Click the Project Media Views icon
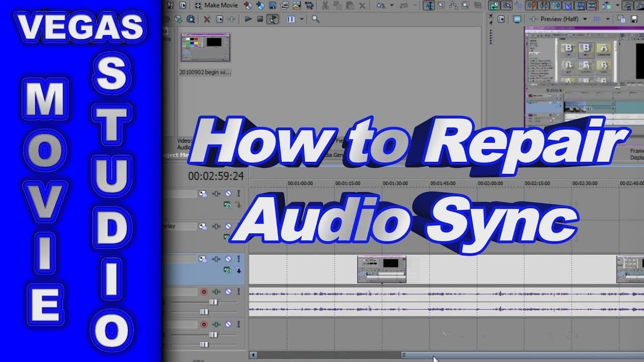644x362 pixels. pos(291,19)
